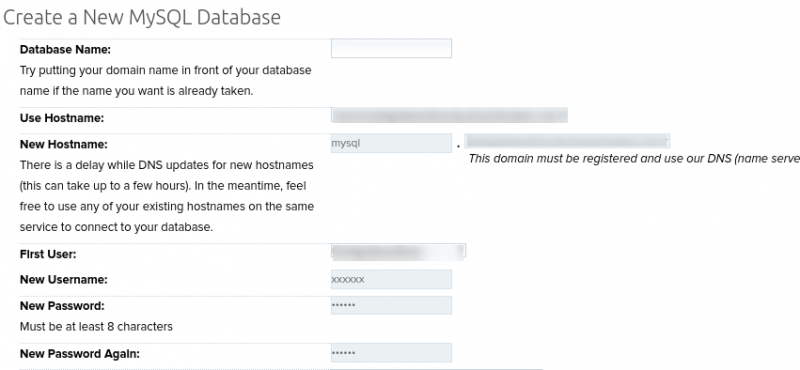
Task: Click the New Password Again field
Action: tap(391, 353)
